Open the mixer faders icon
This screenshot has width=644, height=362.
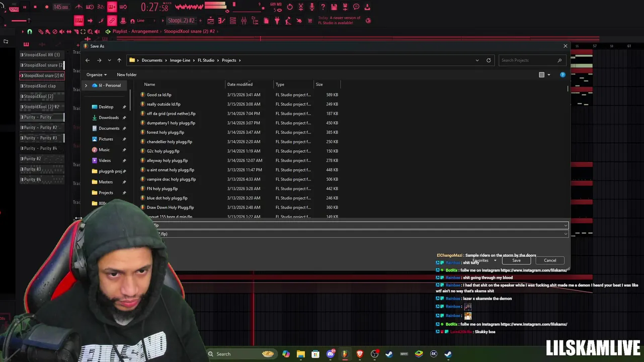point(244,21)
